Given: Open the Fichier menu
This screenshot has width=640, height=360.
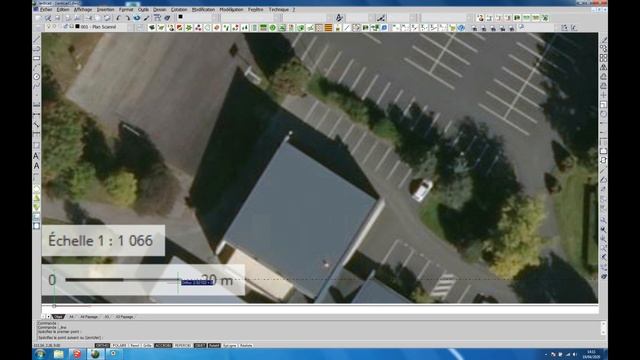Looking at the screenshot, I should click(46, 9).
